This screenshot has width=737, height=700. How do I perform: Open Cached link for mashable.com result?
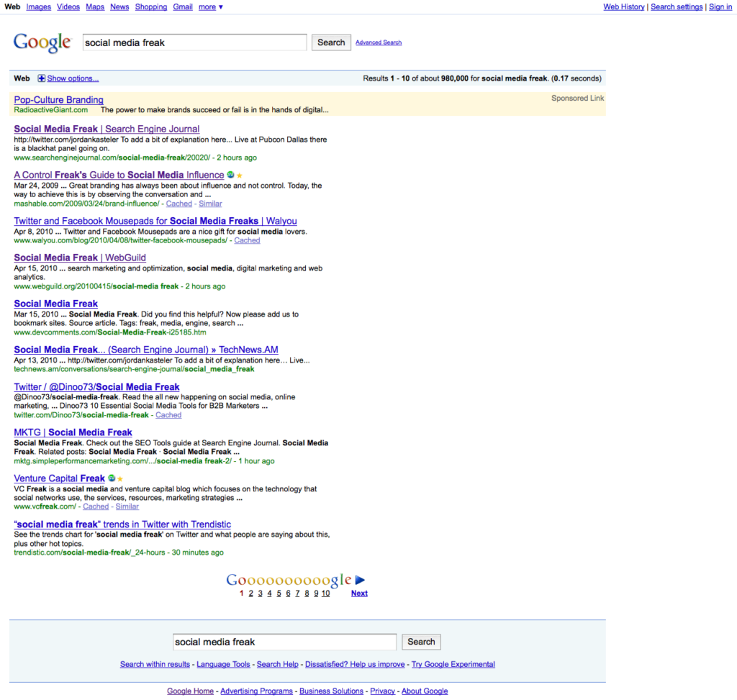[179, 204]
